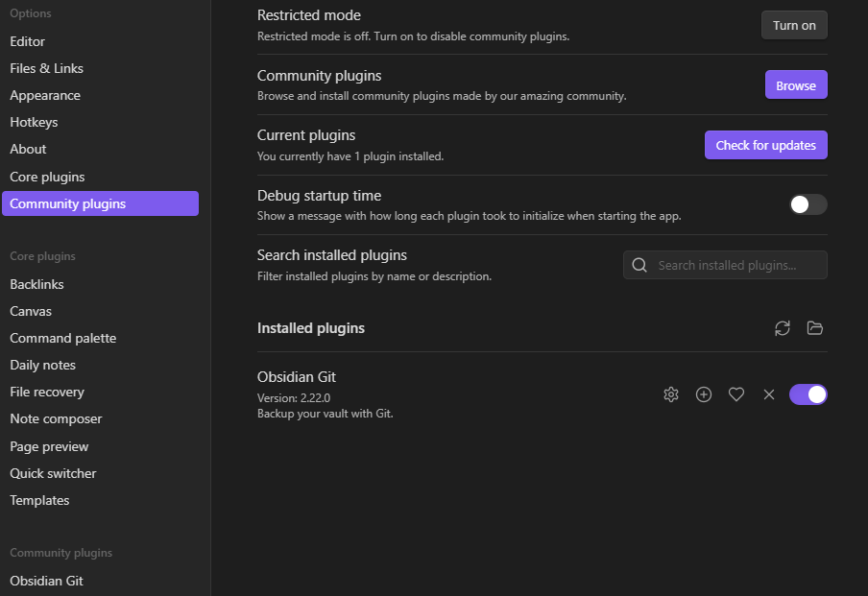Browse community plugins
Image resolution: width=868 pixels, height=596 pixels.
point(796,85)
